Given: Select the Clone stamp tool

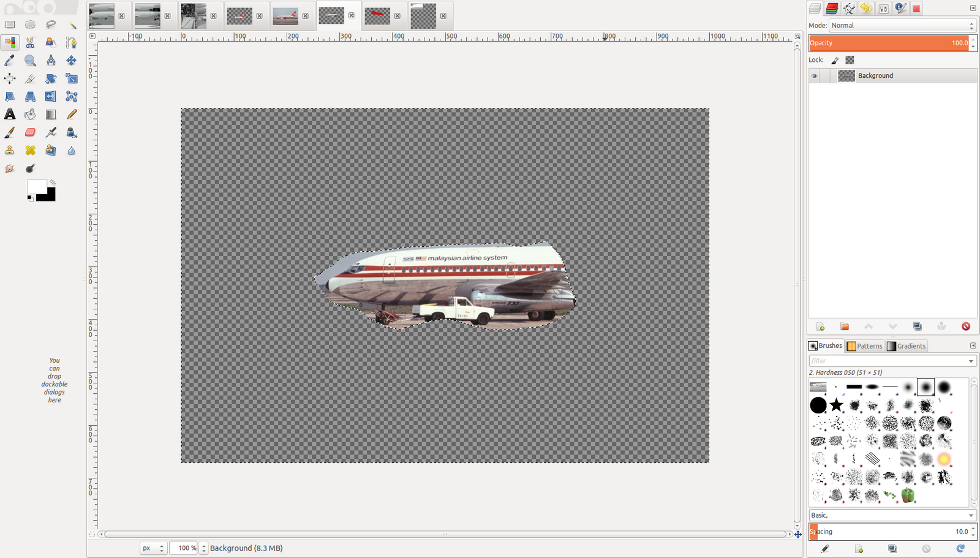Looking at the screenshot, I should coord(10,150).
